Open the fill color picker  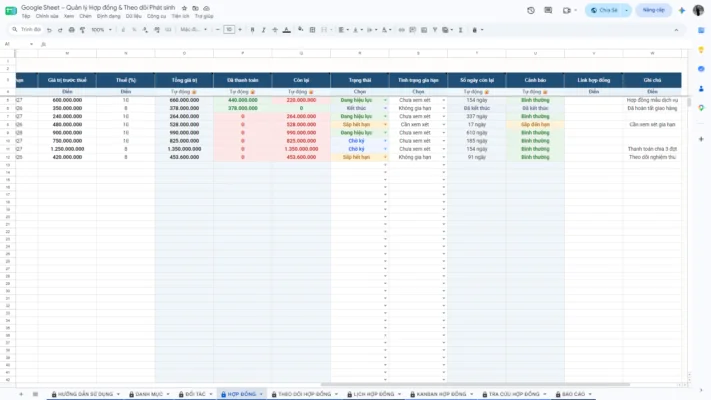click(300, 30)
